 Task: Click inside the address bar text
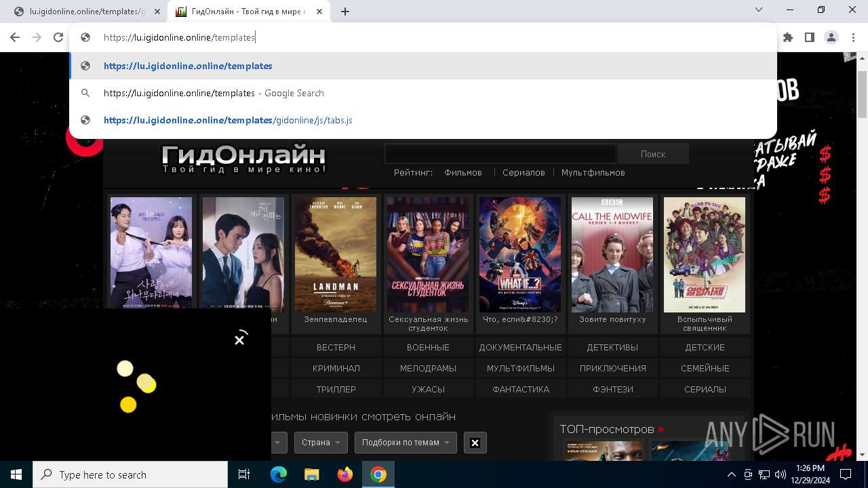[x=179, y=37]
